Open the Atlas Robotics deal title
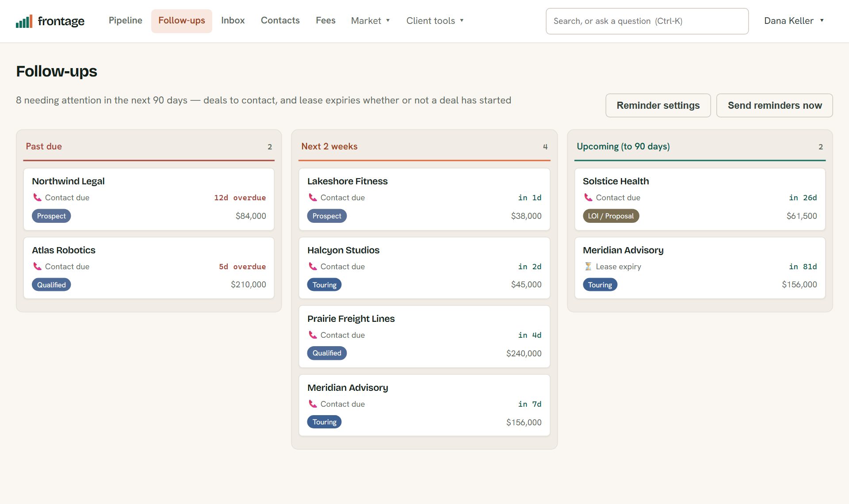The image size is (849, 504). 64,250
